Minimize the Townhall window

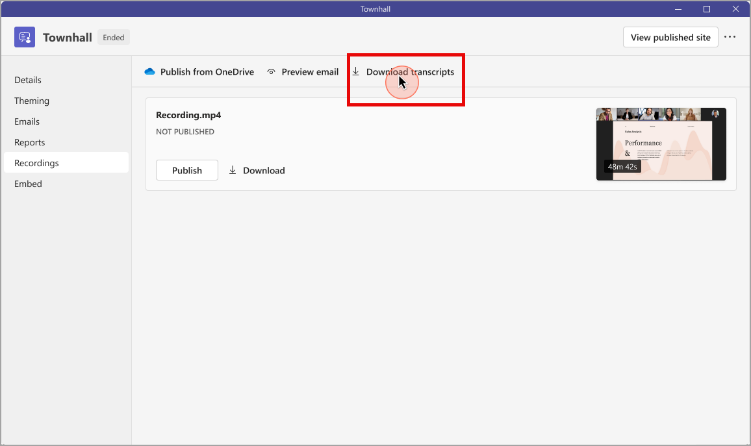click(678, 9)
